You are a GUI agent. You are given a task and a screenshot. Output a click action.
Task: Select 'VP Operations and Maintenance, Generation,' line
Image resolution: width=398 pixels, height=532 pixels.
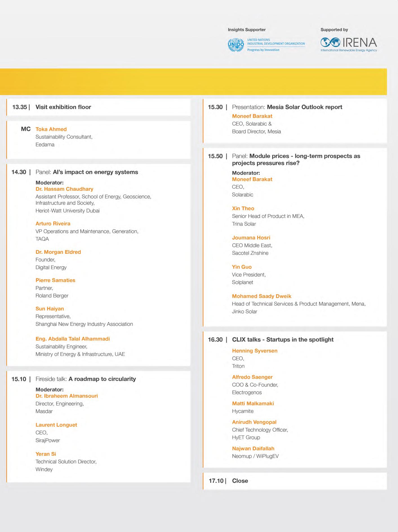pyautogui.click(x=87, y=231)
